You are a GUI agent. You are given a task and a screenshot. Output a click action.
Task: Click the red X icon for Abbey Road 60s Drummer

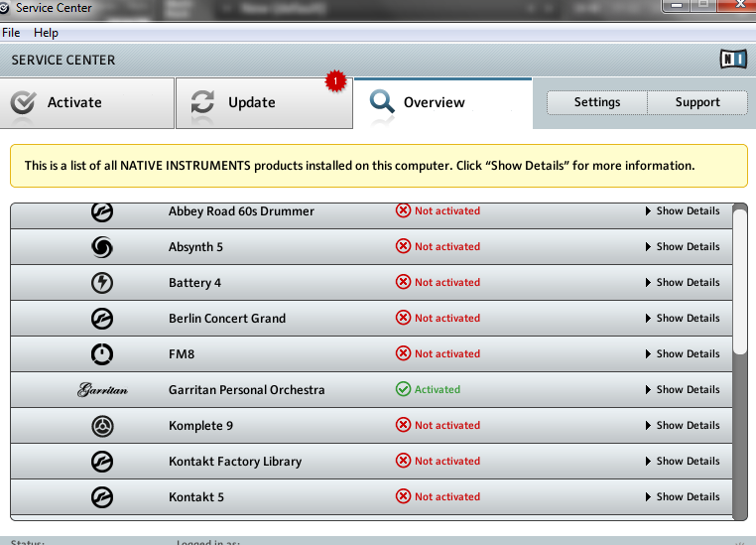tap(403, 210)
